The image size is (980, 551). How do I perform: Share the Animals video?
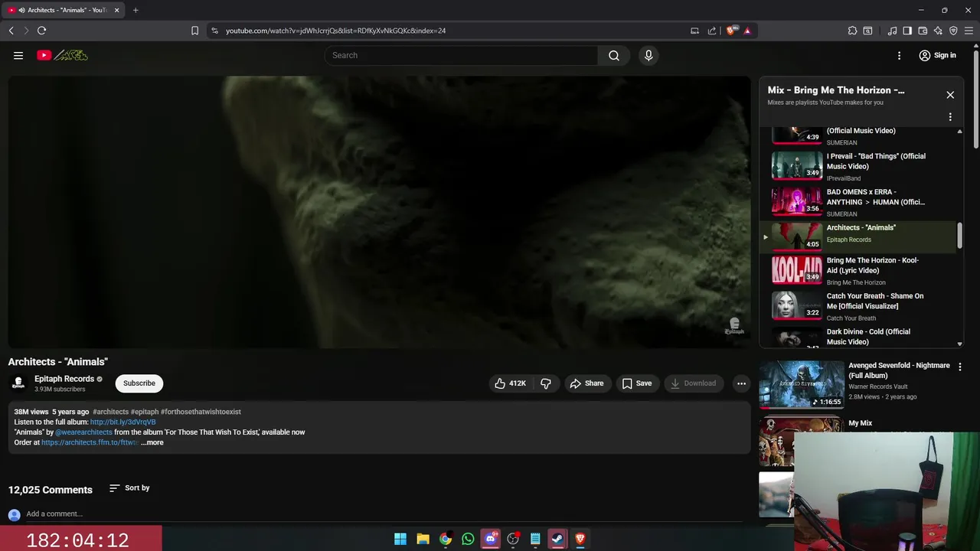coord(586,383)
